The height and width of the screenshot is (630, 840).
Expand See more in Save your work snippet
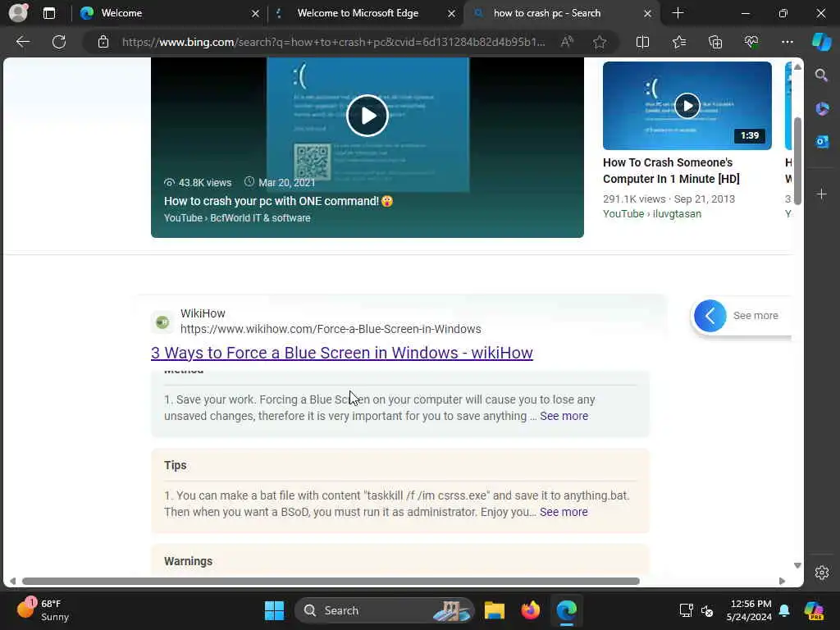point(564,416)
